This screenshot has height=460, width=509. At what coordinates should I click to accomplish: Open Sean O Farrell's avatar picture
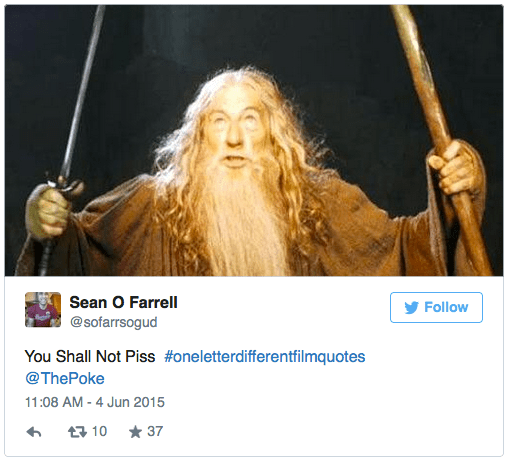pyautogui.click(x=43, y=310)
